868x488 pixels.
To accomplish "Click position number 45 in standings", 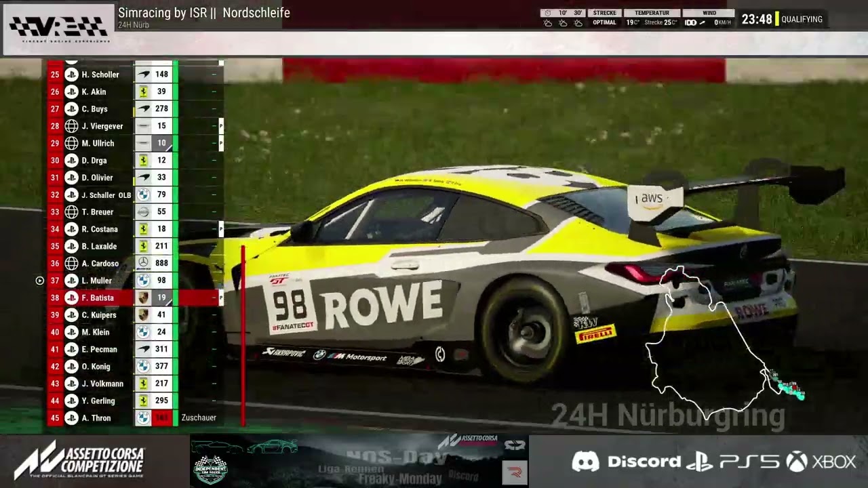I will [55, 418].
